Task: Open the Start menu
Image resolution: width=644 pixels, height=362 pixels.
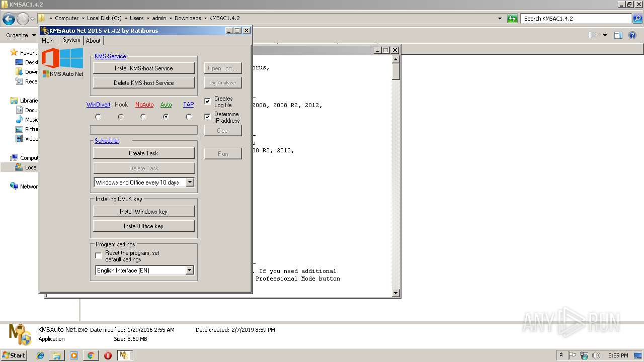Action: click(14, 355)
